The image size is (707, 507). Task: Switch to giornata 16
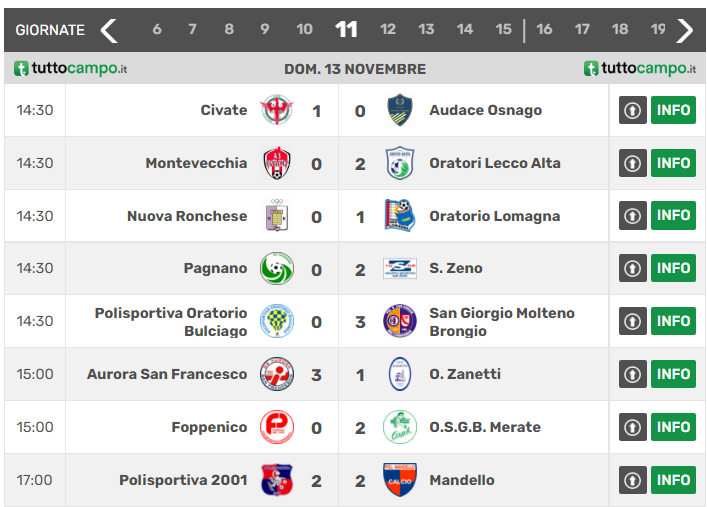pos(544,30)
